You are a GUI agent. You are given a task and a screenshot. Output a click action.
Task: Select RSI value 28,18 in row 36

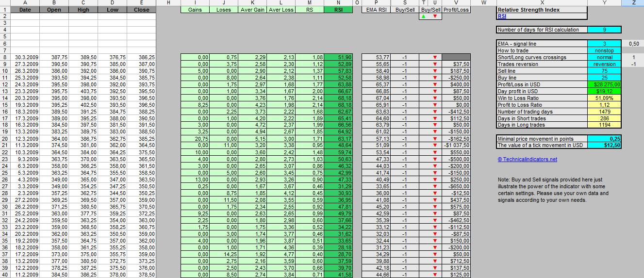coord(338,247)
